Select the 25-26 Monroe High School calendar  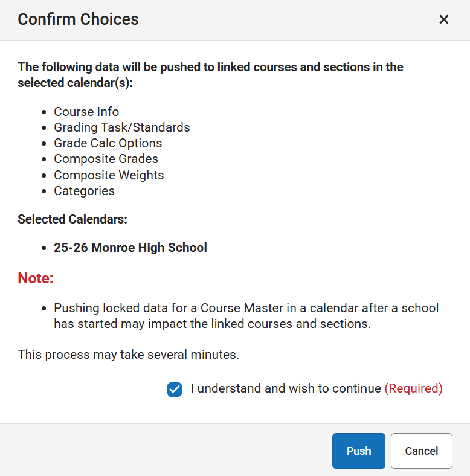130,248
